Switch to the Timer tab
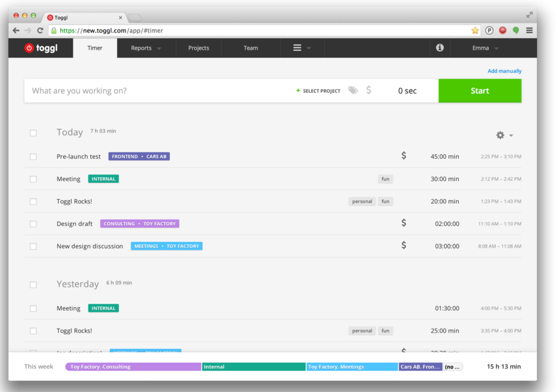 (95, 48)
